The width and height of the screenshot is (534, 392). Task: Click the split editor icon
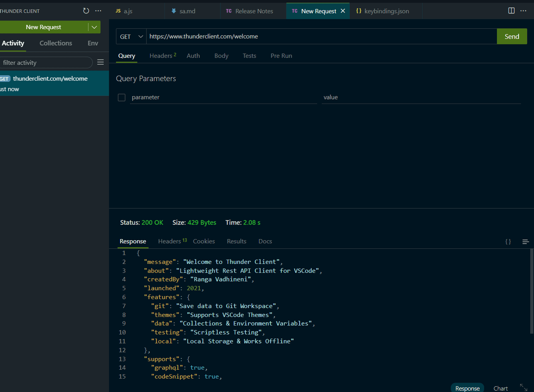click(511, 11)
